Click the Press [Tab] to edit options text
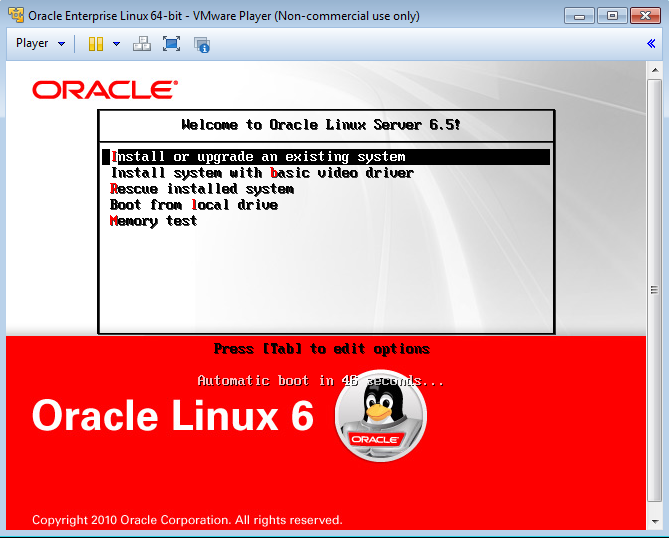 (322, 349)
